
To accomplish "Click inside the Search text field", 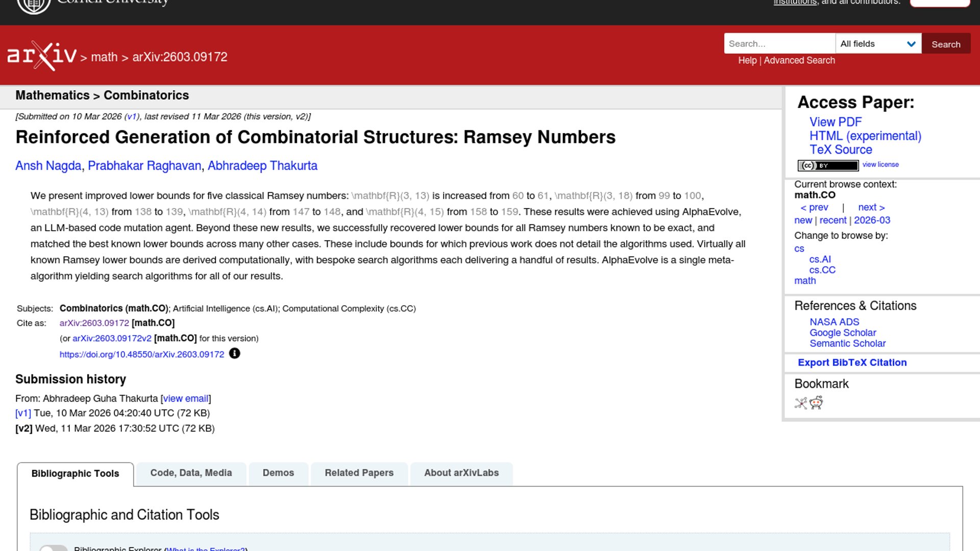I will [x=779, y=44].
